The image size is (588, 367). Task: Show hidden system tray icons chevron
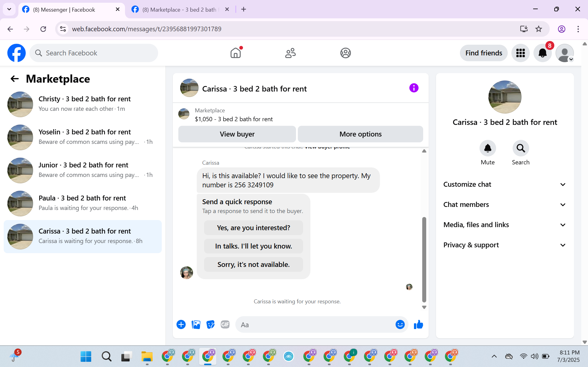(494, 356)
